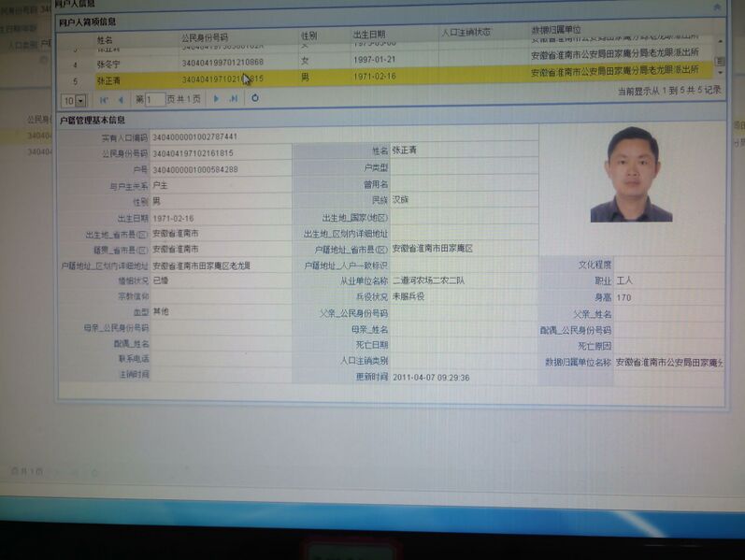
Task: Sort by the 性别 column header
Action: tap(308, 36)
